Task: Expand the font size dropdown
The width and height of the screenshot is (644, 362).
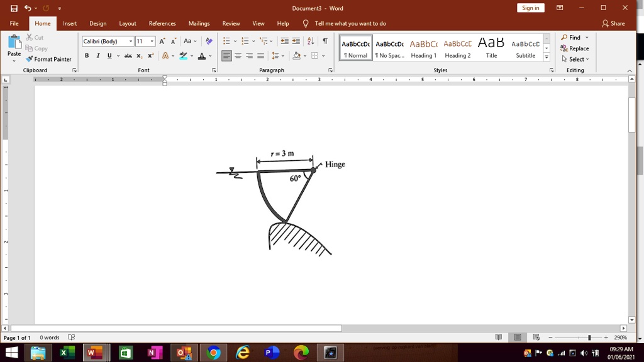Action: click(x=152, y=41)
